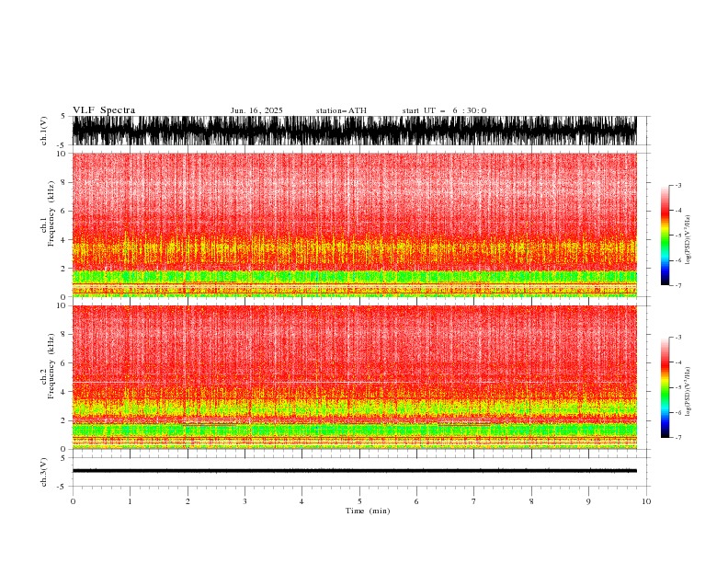Click the ch.3 voltage waveform trace
Image resolution: width=728 pixels, height=563 pixels.
point(354,471)
